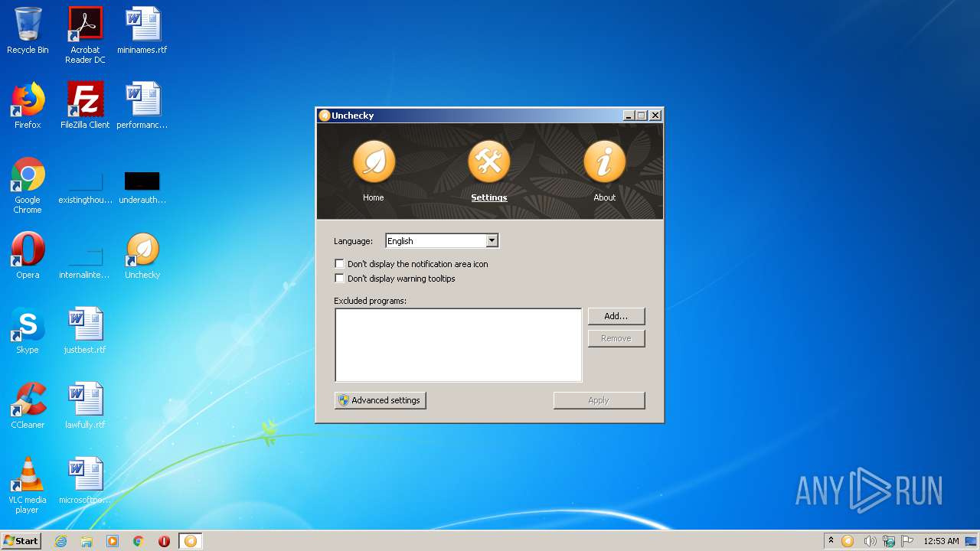The image size is (980, 551).
Task: Open the media player taskbar icon
Action: click(113, 541)
